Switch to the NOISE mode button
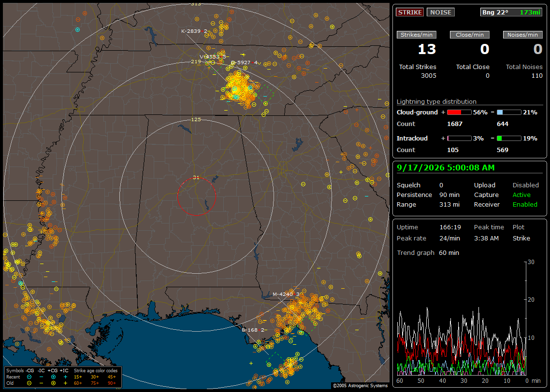This screenshot has width=550, height=392. 441,12
